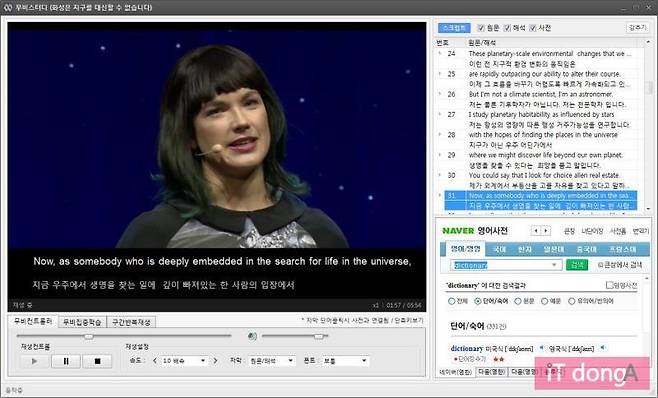Click the arrow marker beside subtitle row 24

pyautogui.click(x=440, y=53)
